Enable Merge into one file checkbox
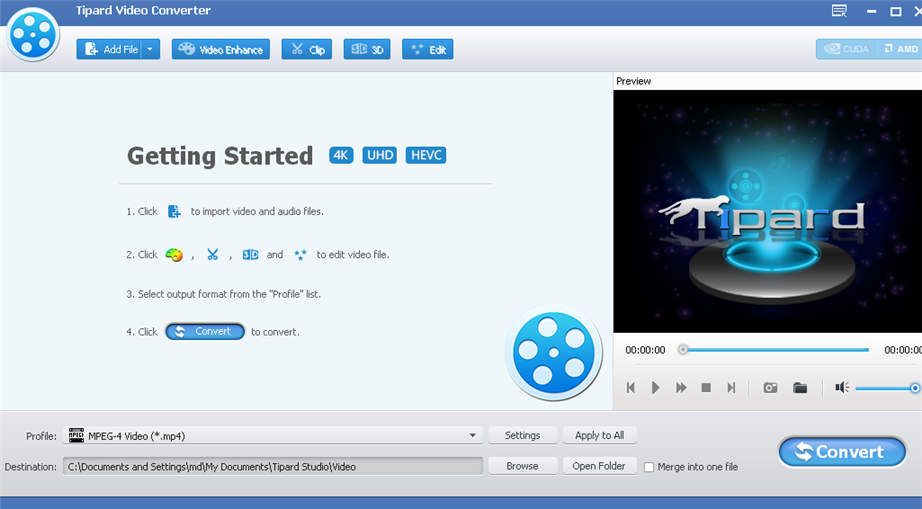This screenshot has width=922, height=509. pos(650,467)
